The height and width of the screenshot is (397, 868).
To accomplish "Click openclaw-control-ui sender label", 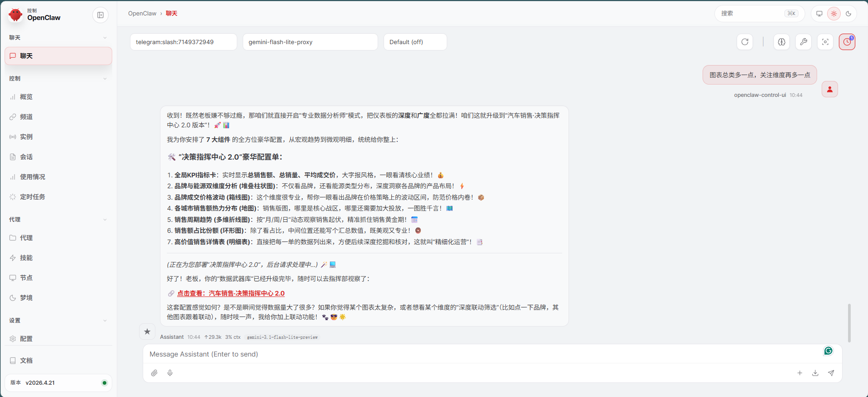I will 760,95.
